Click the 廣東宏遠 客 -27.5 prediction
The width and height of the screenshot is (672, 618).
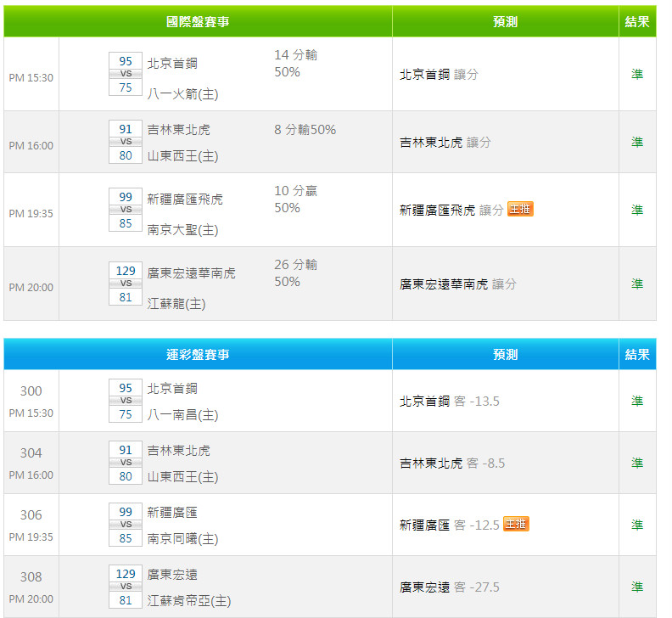(x=450, y=587)
